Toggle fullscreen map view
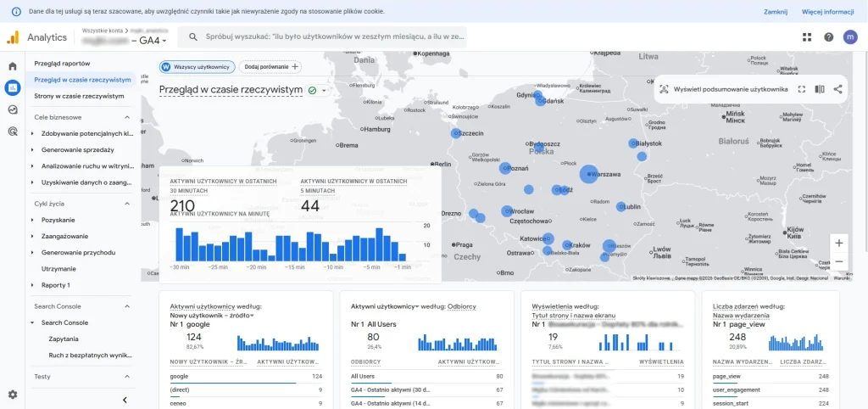This screenshot has height=409, width=868. pos(801,89)
